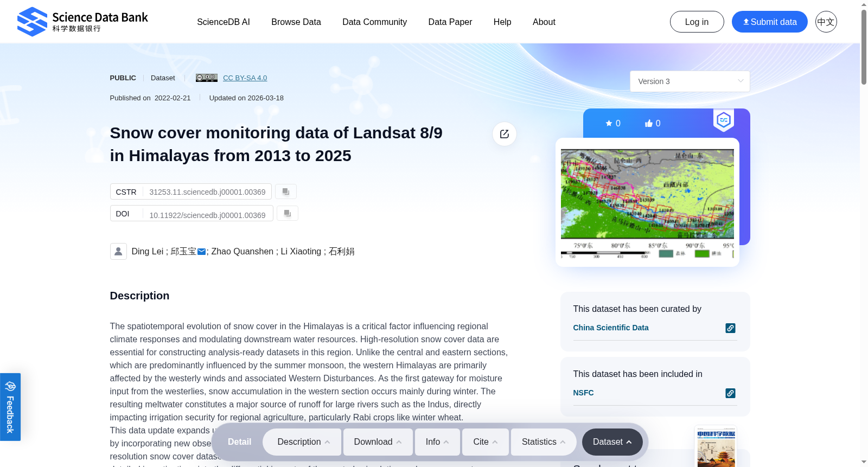
Task: Switch language to 中文
Action: point(826,22)
